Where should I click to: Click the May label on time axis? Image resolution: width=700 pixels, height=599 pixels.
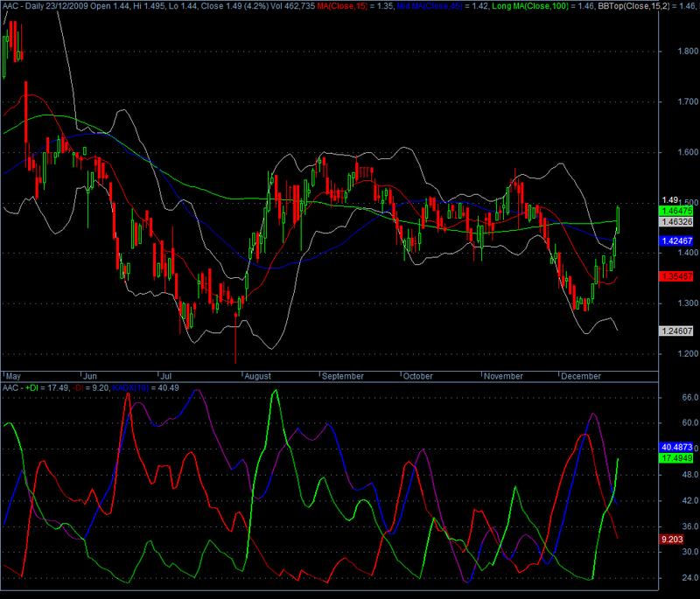tap(13, 376)
